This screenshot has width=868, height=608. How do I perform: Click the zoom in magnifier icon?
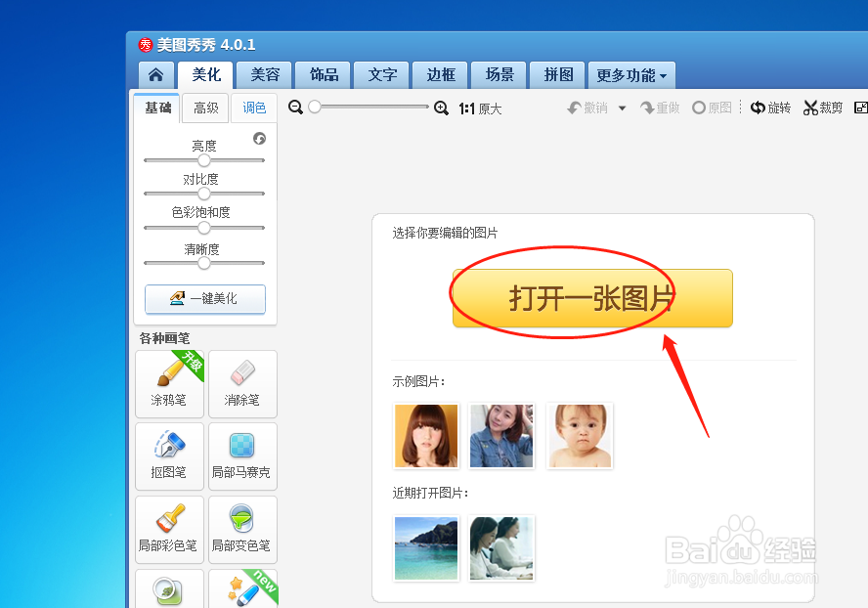pyautogui.click(x=441, y=108)
